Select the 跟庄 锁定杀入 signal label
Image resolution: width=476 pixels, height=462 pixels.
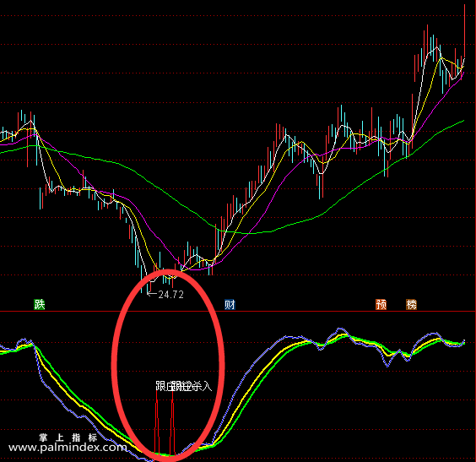point(183,386)
